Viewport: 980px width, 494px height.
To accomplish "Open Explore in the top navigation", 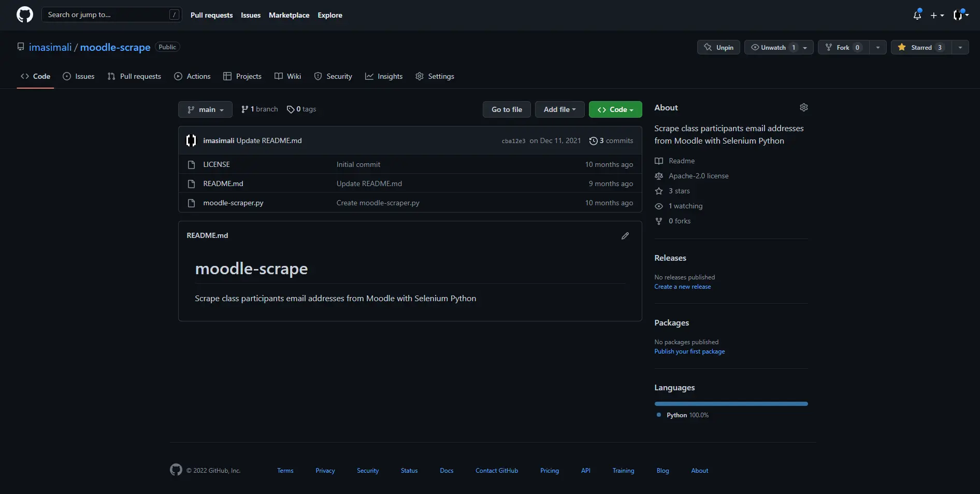I will pyautogui.click(x=330, y=15).
